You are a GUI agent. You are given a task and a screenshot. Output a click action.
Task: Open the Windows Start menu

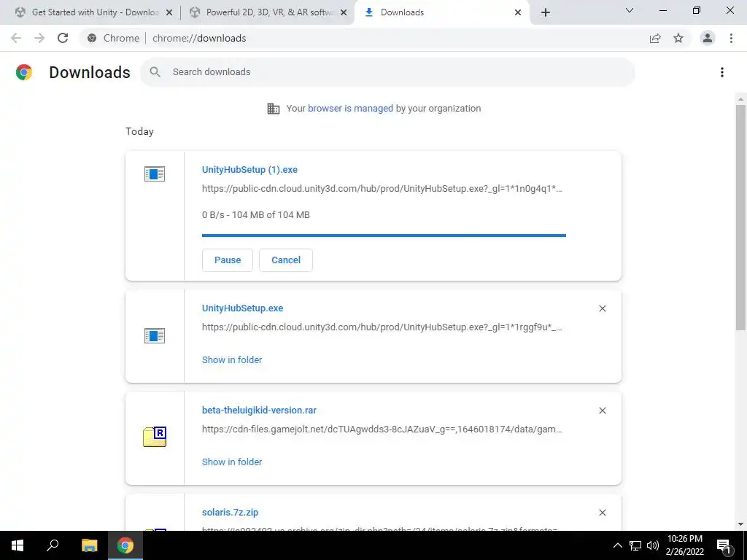[x=18, y=545]
